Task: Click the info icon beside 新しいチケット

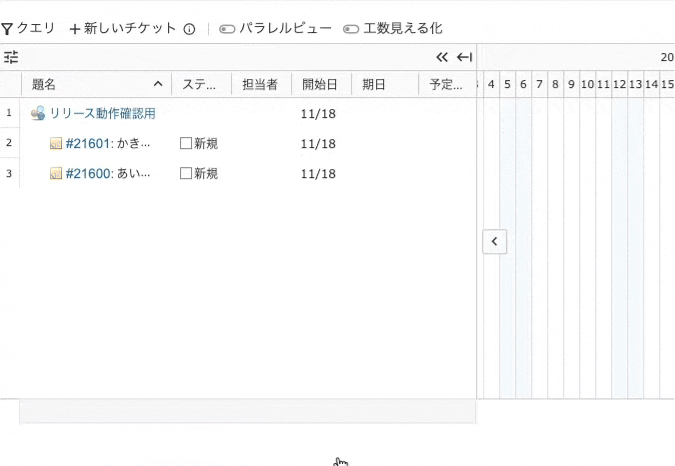Action: [x=189, y=29]
